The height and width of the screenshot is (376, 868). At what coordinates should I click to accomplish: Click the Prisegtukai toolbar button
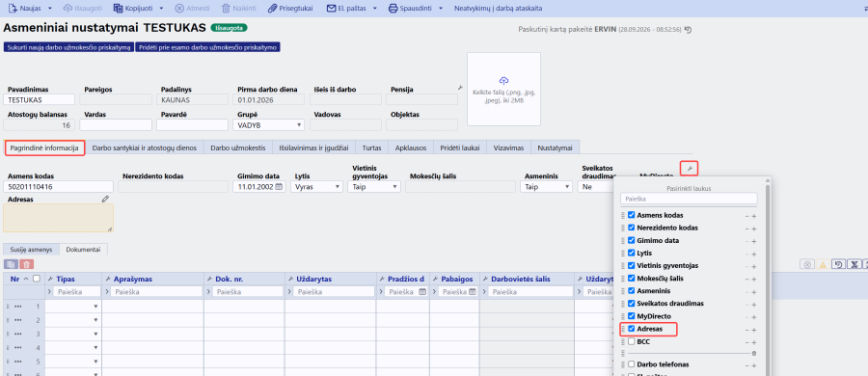pyautogui.click(x=290, y=9)
